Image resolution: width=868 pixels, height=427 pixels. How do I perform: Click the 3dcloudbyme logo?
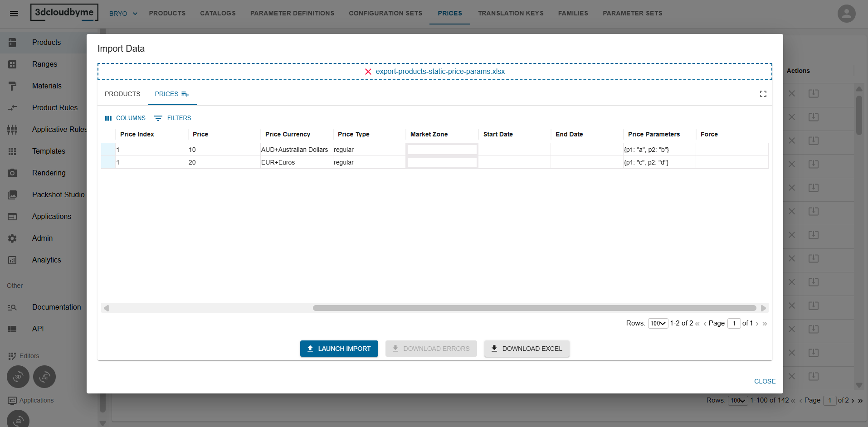(x=64, y=13)
